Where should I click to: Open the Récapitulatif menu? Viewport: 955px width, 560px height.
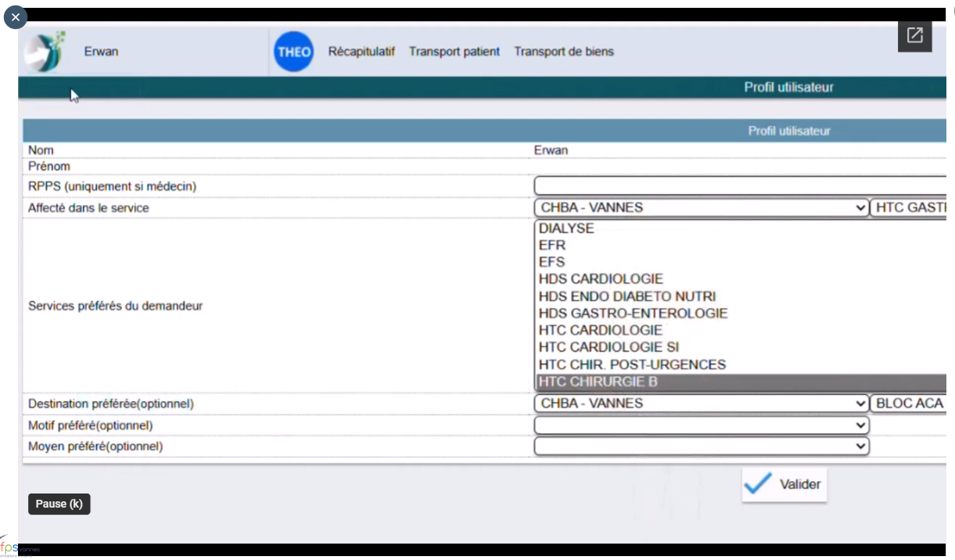[361, 52]
